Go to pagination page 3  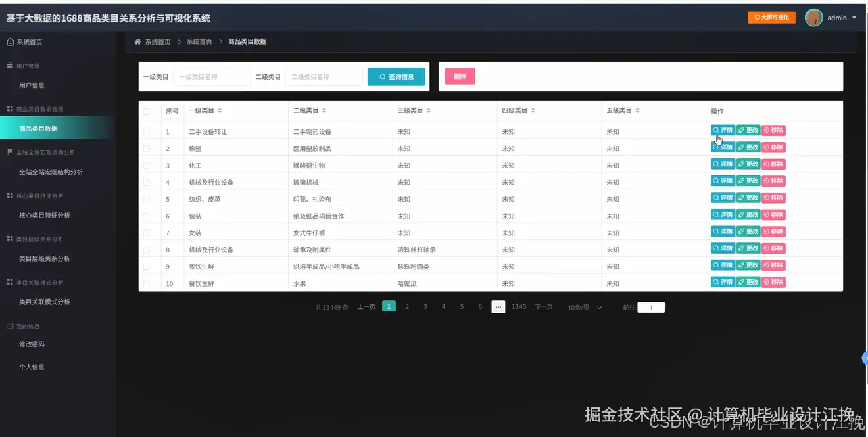425,306
